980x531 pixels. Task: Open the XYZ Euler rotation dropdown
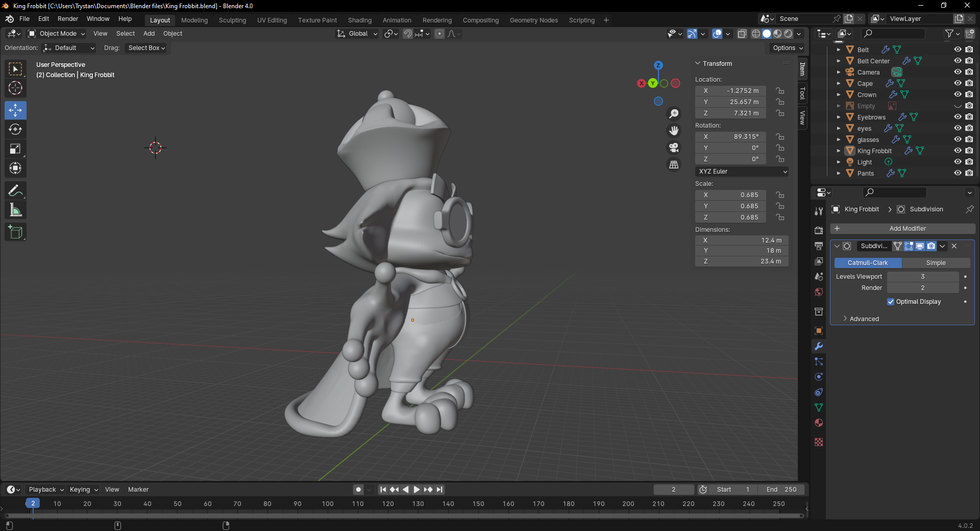coord(742,172)
